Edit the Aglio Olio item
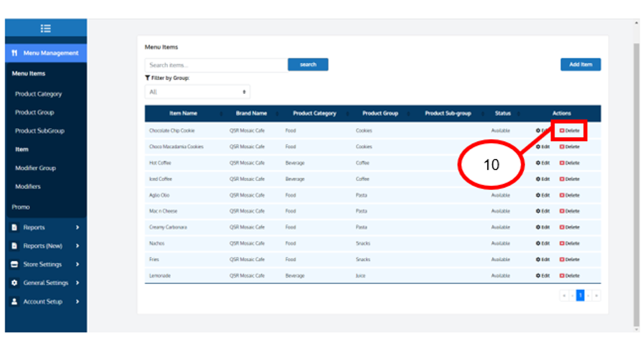The height and width of the screenshot is (339, 644). [x=543, y=195]
